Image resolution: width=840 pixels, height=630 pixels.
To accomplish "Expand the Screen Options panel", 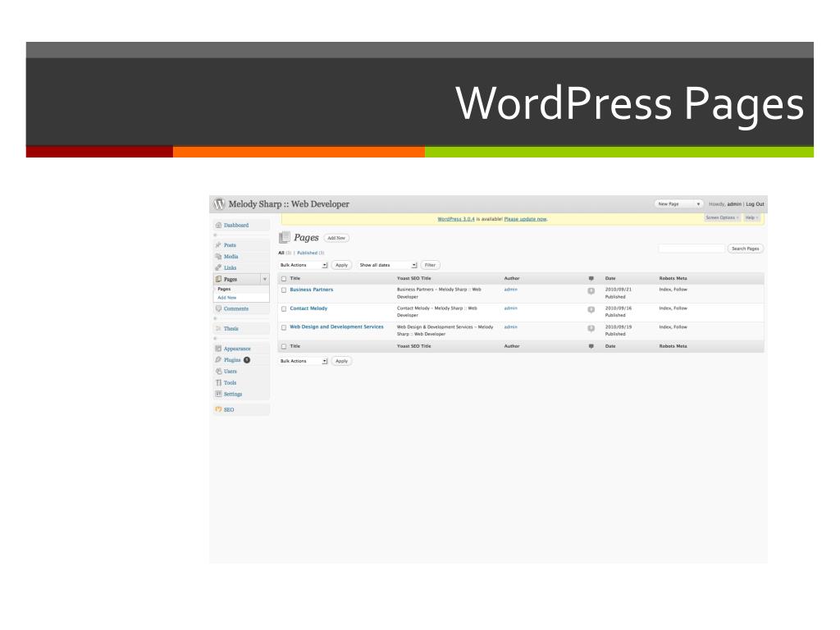I will pos(722,217).
